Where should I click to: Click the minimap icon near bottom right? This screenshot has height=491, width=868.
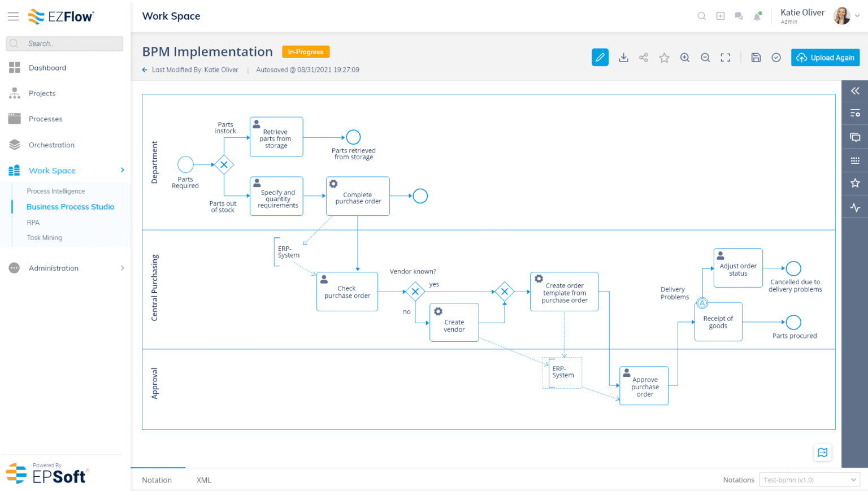(x=822, y=452)
